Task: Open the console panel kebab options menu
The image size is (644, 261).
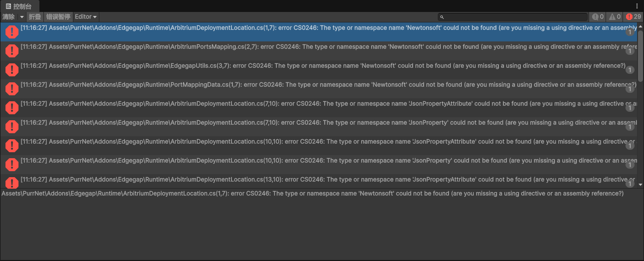Action: [637, 6]
